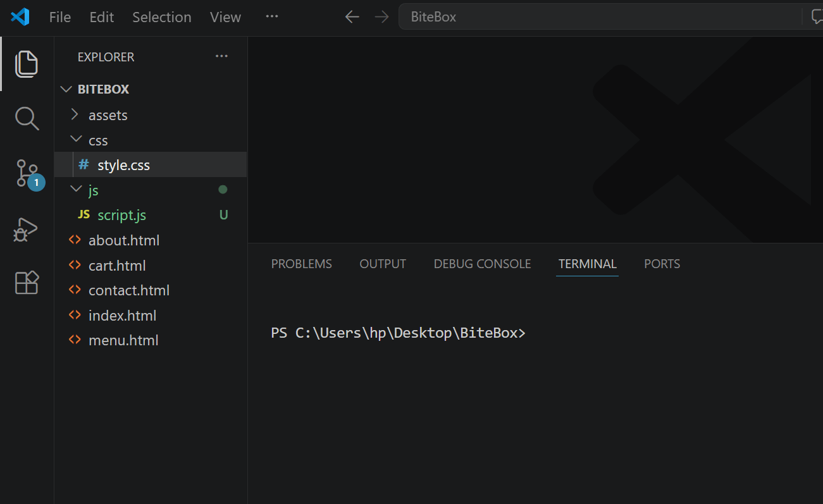Open the View menu
823x504 pixels.
click(225, 17)
